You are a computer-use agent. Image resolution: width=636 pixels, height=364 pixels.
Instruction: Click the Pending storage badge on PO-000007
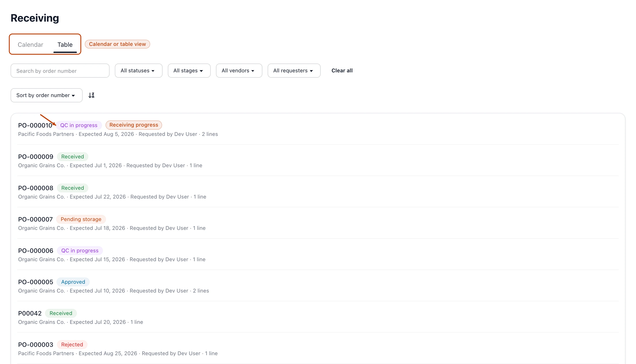[x=81, y=219]
